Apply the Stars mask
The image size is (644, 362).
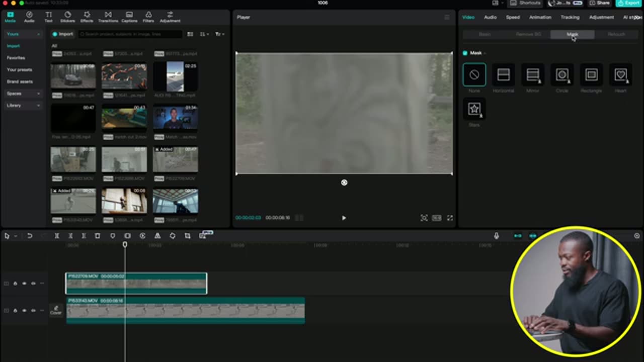tap(474, 109)
